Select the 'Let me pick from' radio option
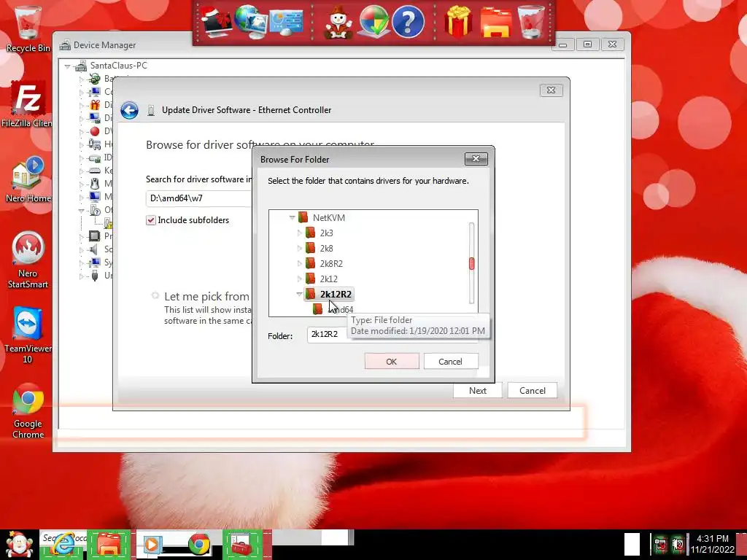The image size is (747, 560). pos(155,296)
